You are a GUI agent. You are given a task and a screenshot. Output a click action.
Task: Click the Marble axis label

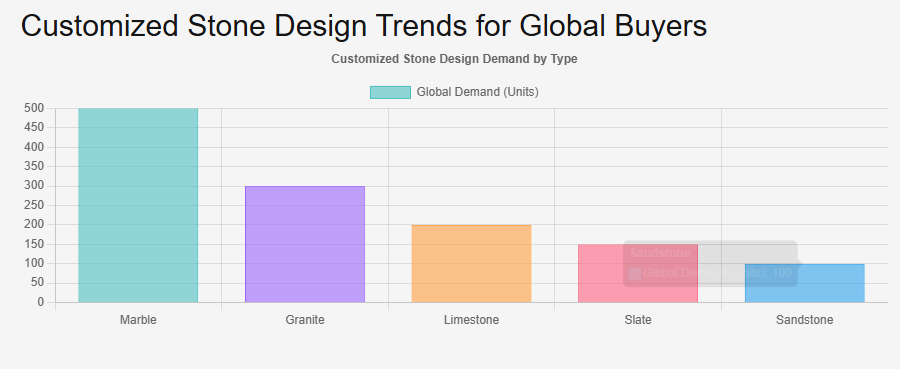click(138, 320)
